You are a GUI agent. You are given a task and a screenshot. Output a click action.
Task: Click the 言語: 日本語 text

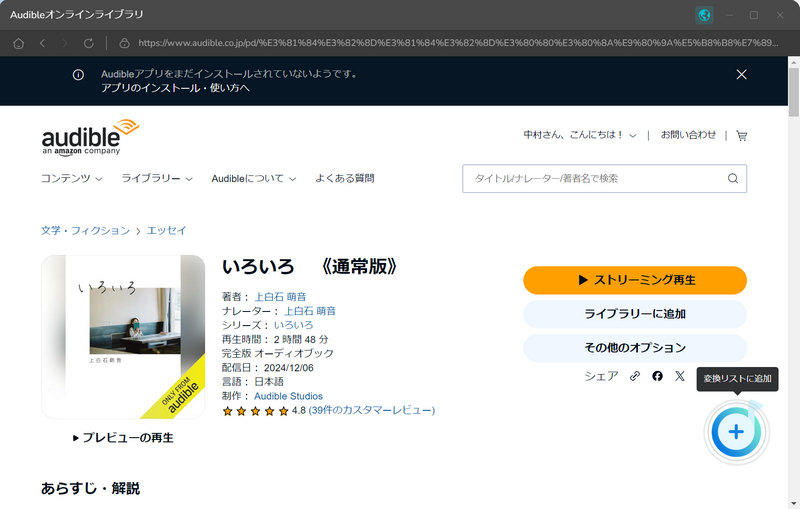pyautogui.click(x=253, y=382)
